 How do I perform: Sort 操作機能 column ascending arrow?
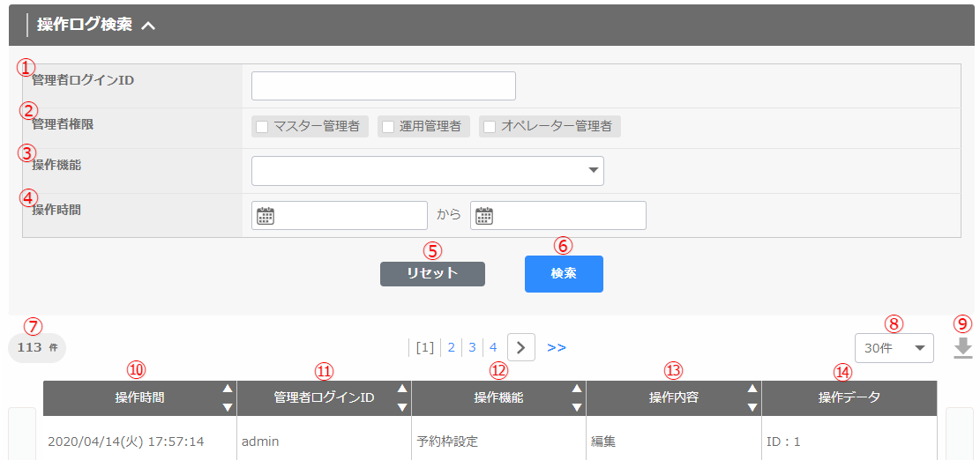pyautogui.click(x=577, y=389)
